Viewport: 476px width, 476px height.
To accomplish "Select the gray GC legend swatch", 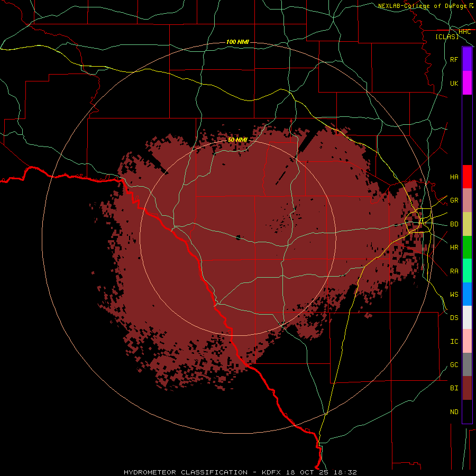I will coord(467,364).
